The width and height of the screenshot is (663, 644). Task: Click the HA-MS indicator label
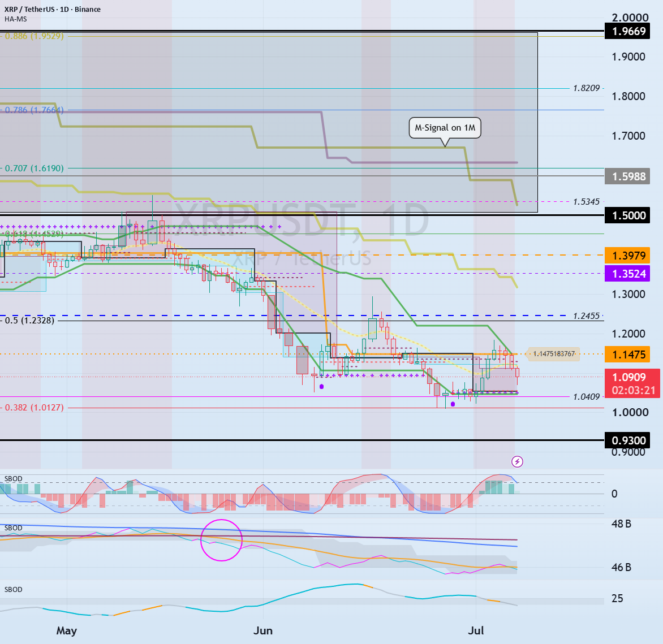point(16,19)
